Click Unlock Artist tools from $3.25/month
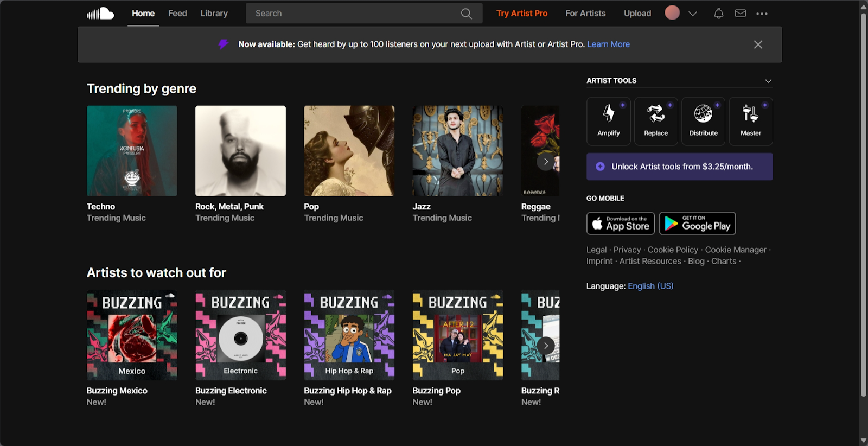 [x=680, y=167]
